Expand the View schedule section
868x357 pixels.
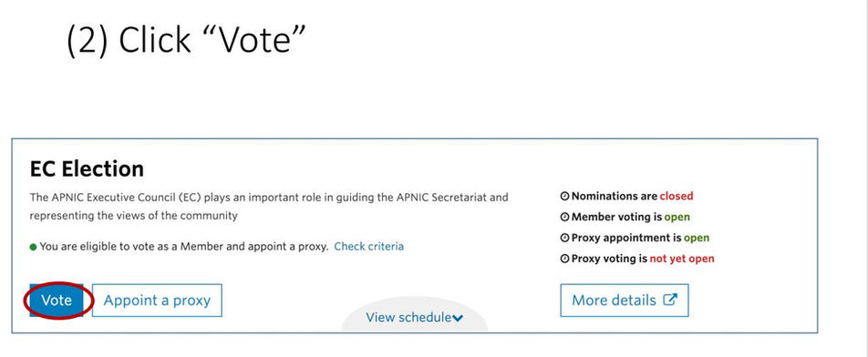(414, 317)
